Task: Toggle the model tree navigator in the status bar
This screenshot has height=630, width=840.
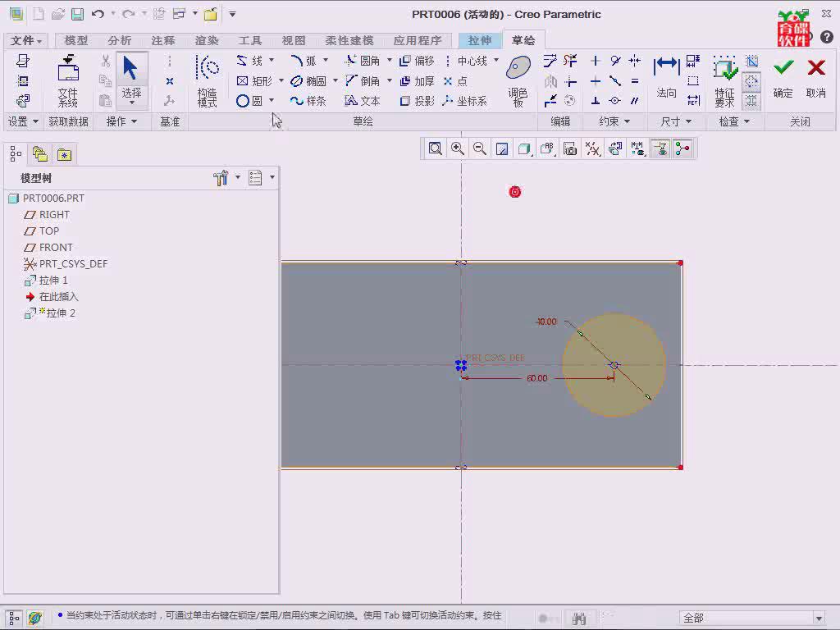Action: click(x=15, y=619)
